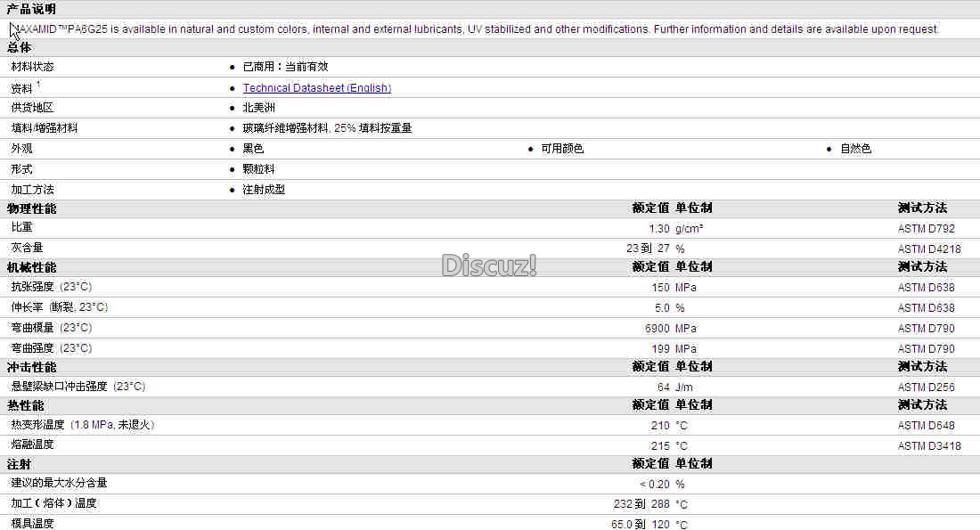Viewport: 980px width, 530px height.
Task: Click the 物理性能 section header
Action: tap(32, 208)
